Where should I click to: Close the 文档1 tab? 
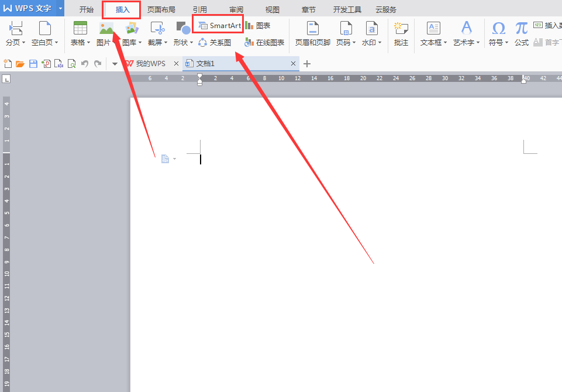pos(293,63)
